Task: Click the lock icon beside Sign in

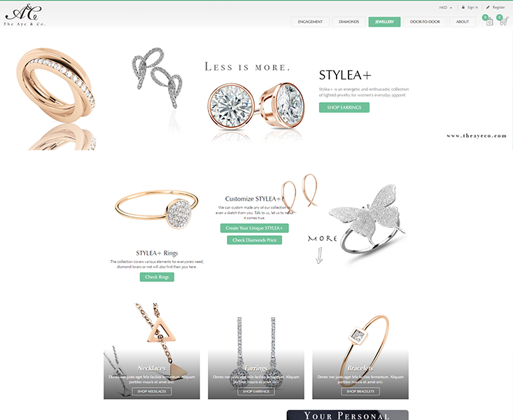Action: (x=463, y=7)
